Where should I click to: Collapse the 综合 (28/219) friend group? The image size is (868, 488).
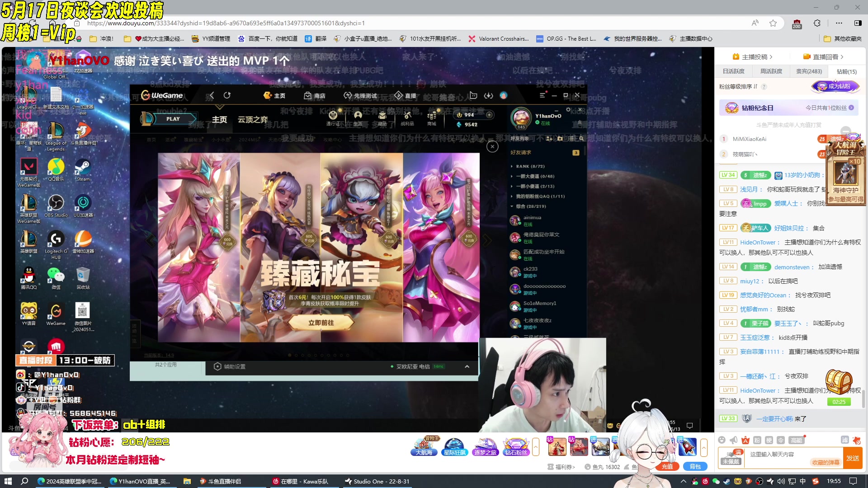tap(530, 206)
